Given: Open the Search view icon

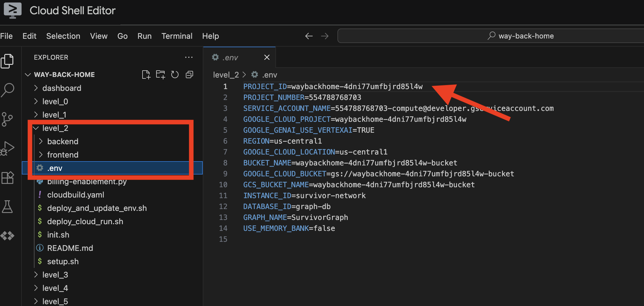Looking at the screenshot, I should coord(7,90).
